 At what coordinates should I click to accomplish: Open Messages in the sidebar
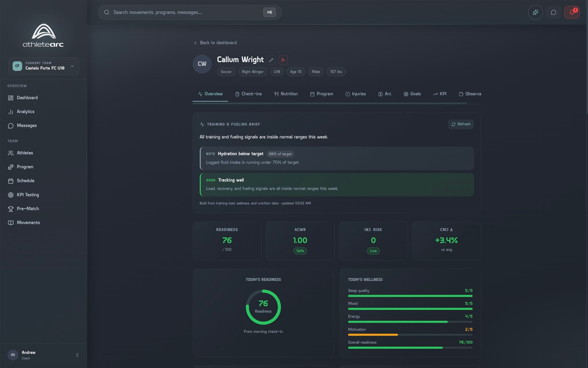pos(44,126)
